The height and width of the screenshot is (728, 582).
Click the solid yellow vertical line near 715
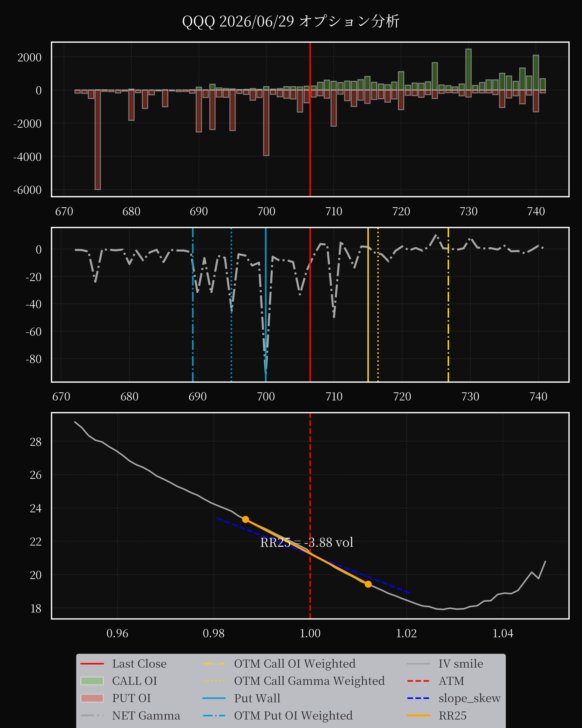click(368, 305)
